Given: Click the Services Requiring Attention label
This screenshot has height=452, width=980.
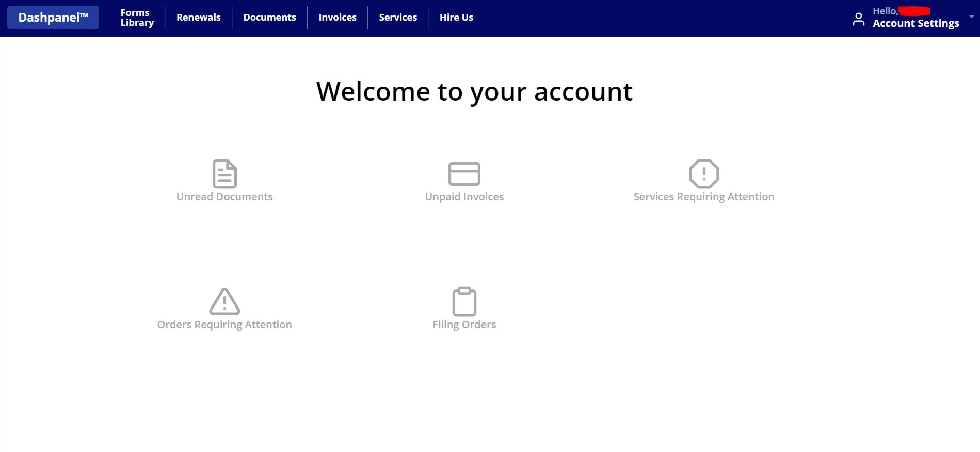Looking at the screenshot, I should 704,197.
